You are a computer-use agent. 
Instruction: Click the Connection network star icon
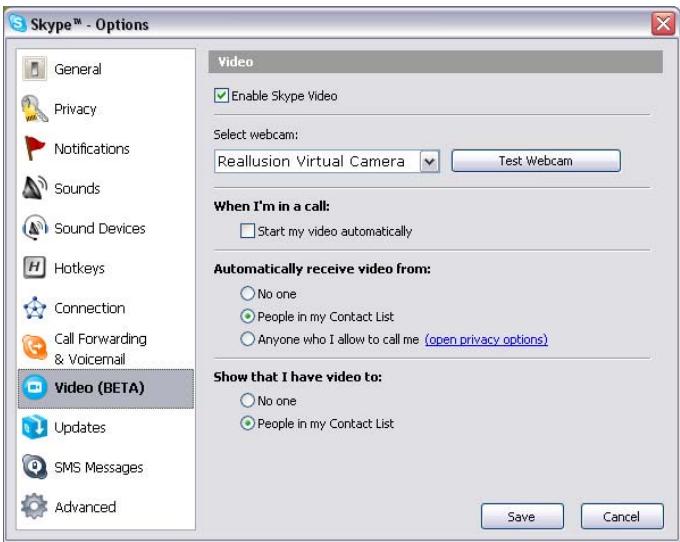tap(34, 308)
